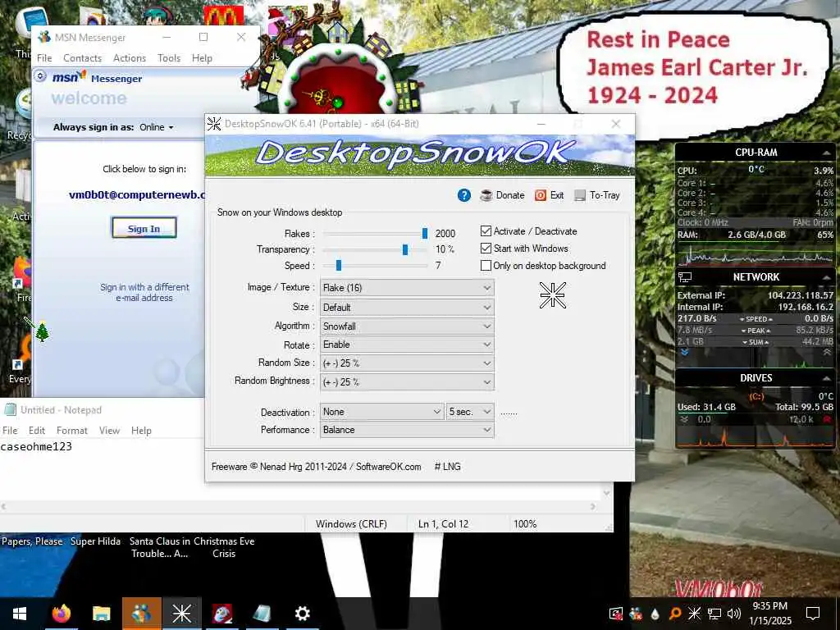The width and height of the screenshot is (840, 630).
Task: Uncheck Start with Windows
Action: (486, 248)
